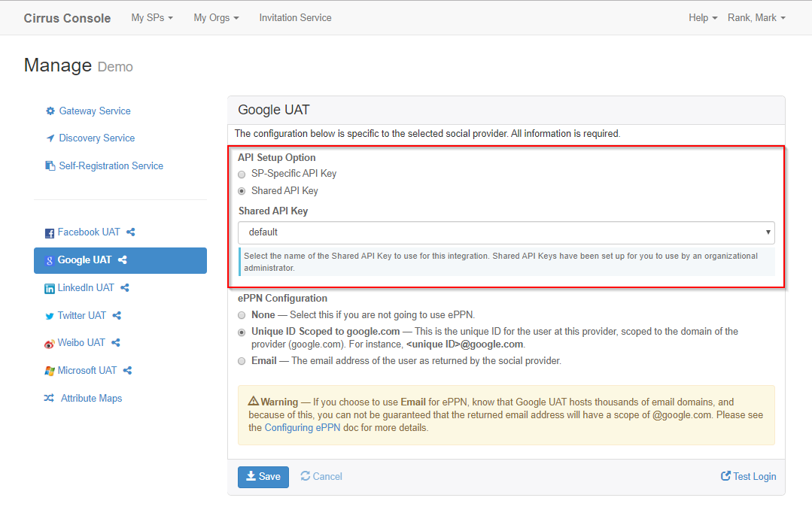
Task: Open Gateway Service settings
Action: (94, 111)
